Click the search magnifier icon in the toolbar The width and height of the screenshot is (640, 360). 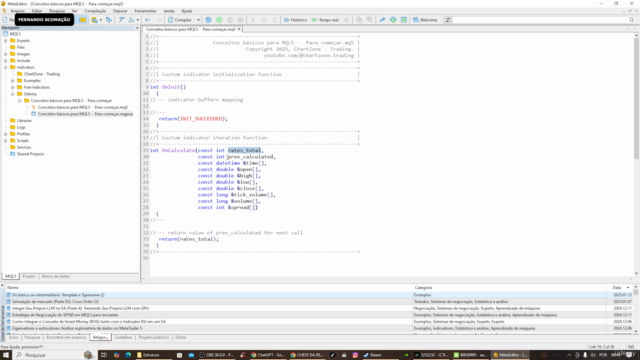point(632,20)
